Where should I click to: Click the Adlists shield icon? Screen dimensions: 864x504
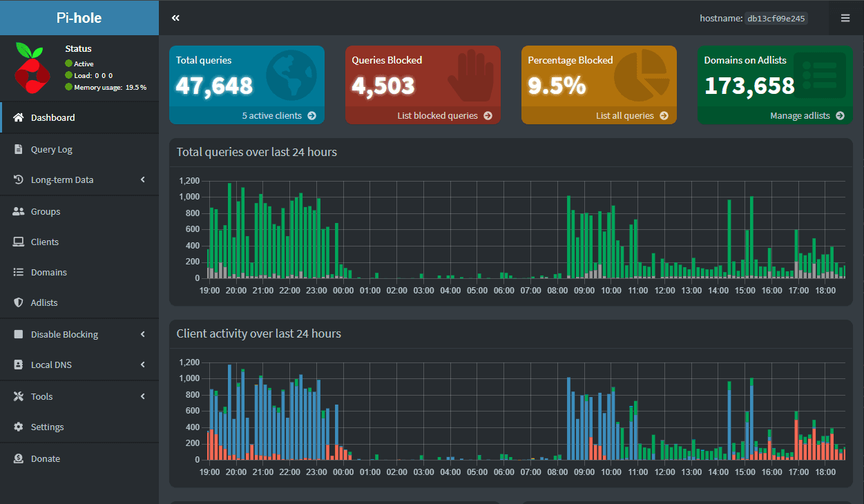coord(19,302)
